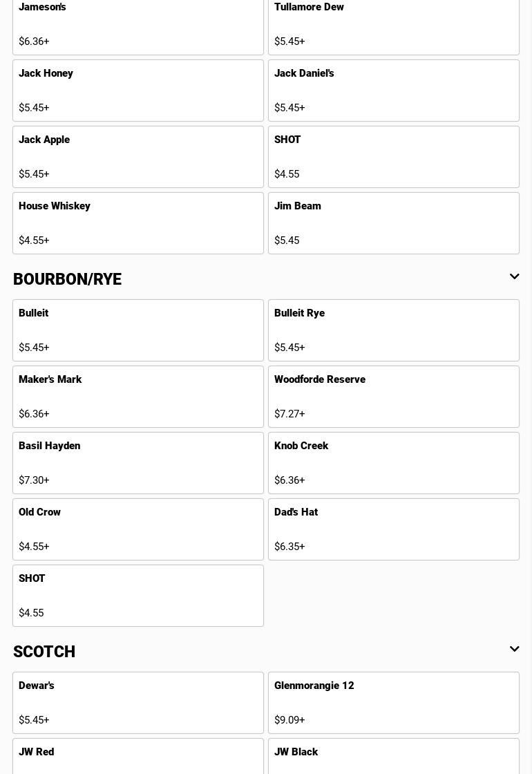Select Jack Daniel's from the menu

tap(393, 91)
